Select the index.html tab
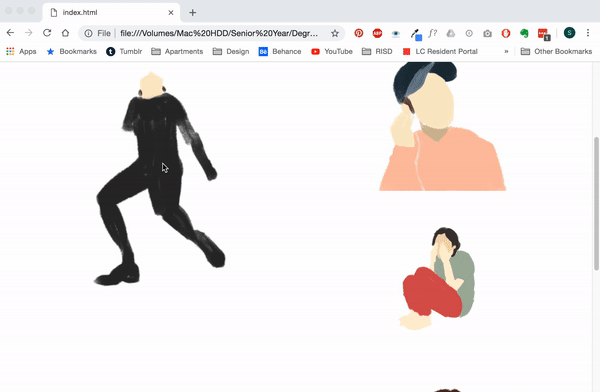 [x=111, y=13]
